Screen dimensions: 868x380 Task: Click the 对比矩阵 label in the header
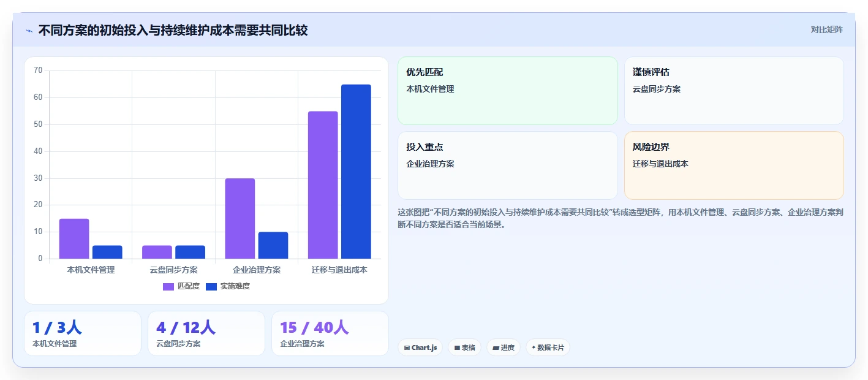coord(826,29)
